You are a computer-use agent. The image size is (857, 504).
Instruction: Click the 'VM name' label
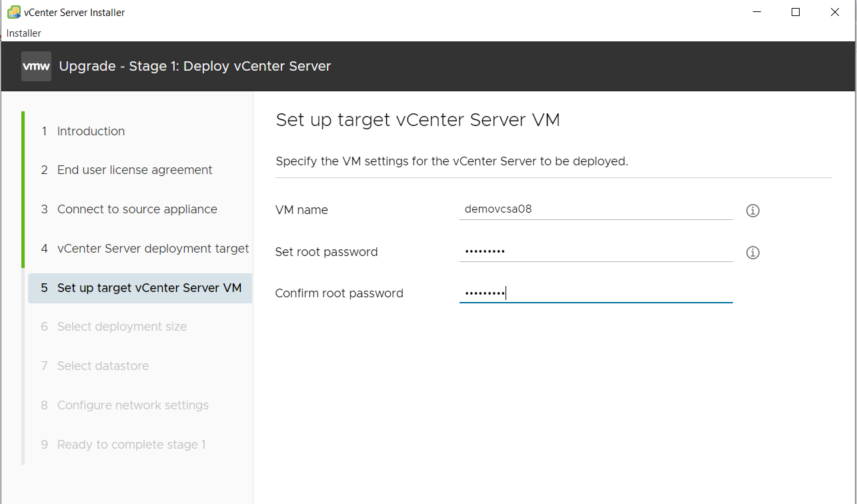click(x=301, y=210)
